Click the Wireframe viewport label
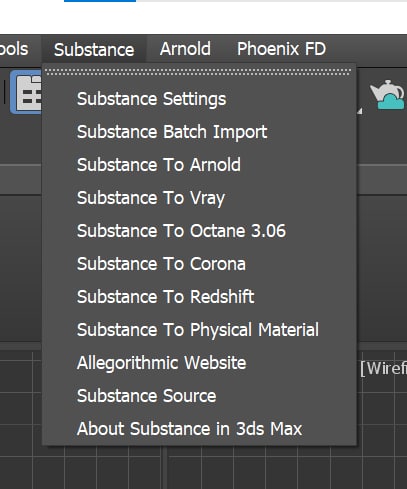Screen dimensions: 407x489 pyautogui.click(x=383, y=369)
